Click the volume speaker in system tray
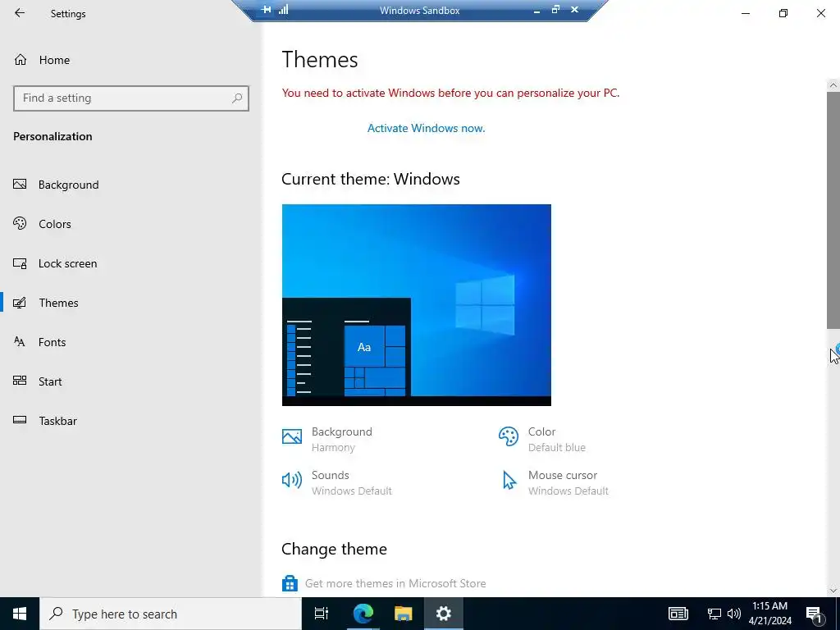 pyautogui.click(x=734, y=614)
